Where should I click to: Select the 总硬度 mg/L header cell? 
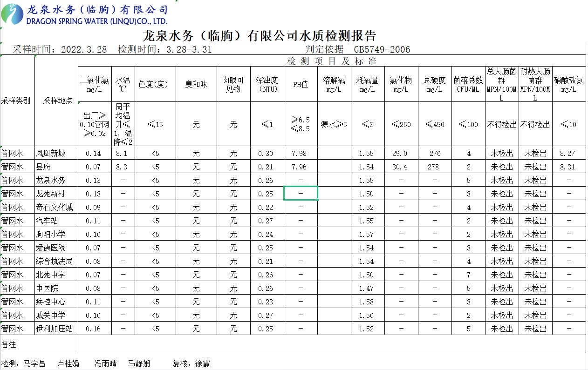coord(435,84)
